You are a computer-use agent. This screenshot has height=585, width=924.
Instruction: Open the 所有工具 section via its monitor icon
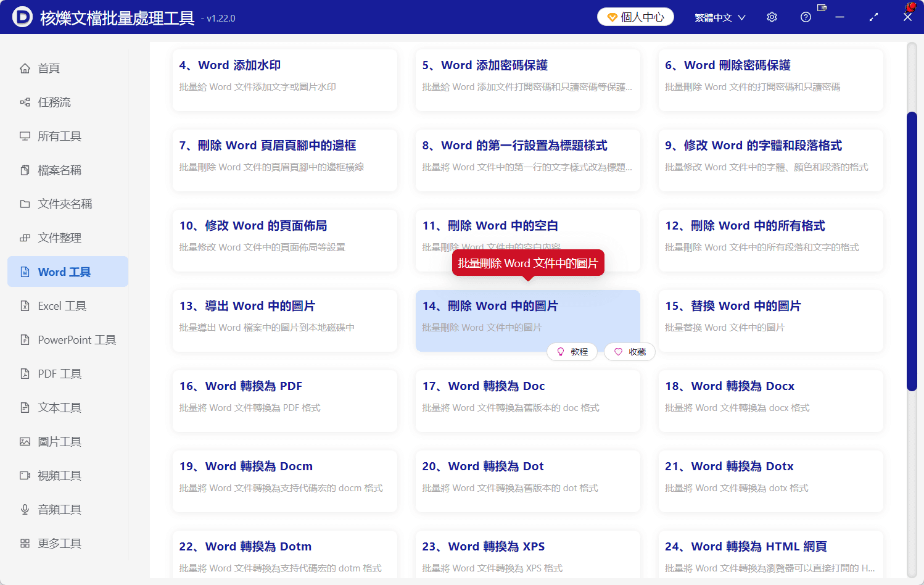click(25, 136)
